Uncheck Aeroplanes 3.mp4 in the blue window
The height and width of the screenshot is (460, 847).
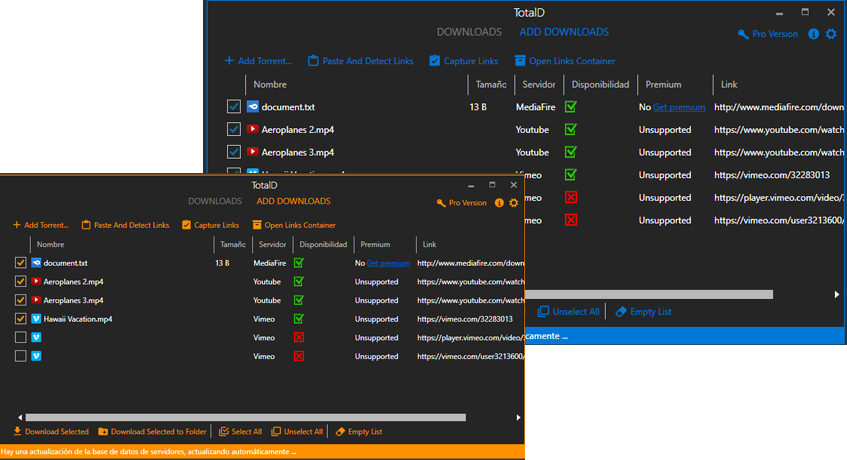[x=234, y=152]
